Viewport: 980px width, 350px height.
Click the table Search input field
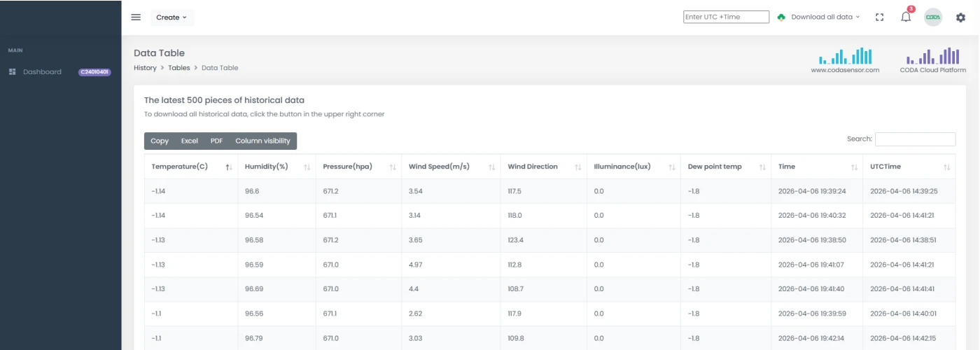[x=915, y=139]
